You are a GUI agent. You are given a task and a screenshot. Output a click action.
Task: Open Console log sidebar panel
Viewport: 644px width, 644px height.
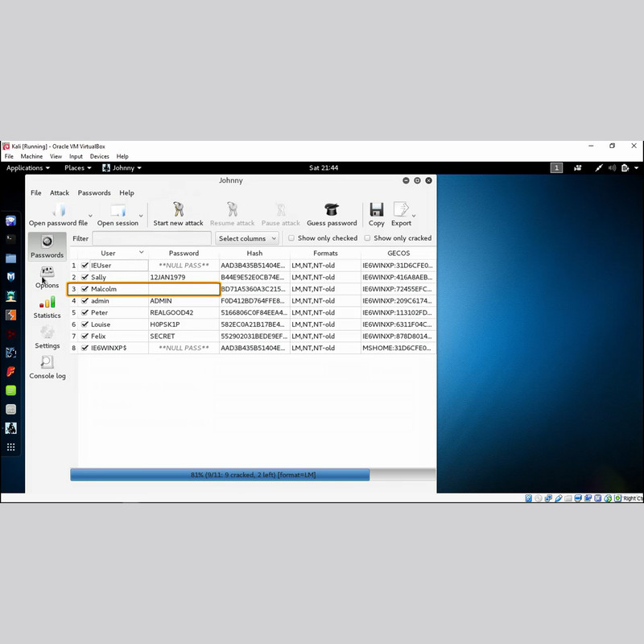coord(47,368)
